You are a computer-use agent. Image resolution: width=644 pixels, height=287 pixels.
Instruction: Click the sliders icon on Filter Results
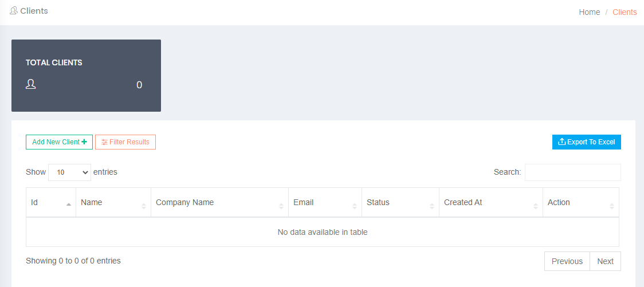(104, 142)
